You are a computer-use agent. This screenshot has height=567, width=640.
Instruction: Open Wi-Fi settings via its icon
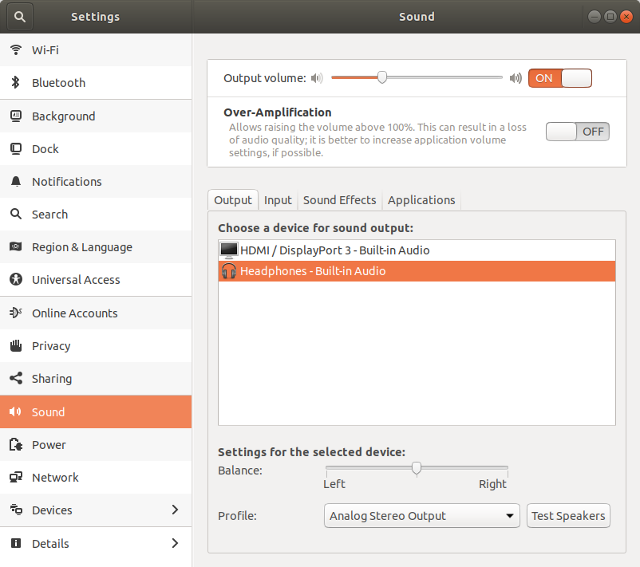coord(16,50)
